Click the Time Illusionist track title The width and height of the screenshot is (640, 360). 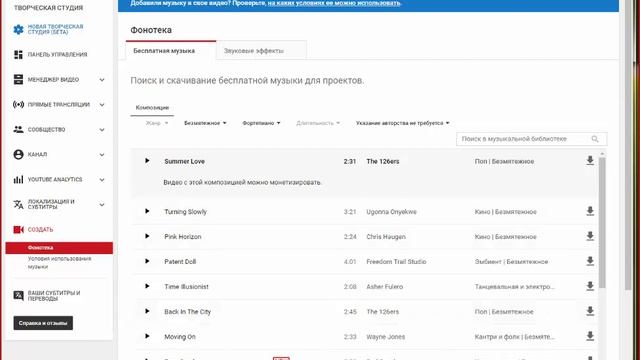(187, 287)
